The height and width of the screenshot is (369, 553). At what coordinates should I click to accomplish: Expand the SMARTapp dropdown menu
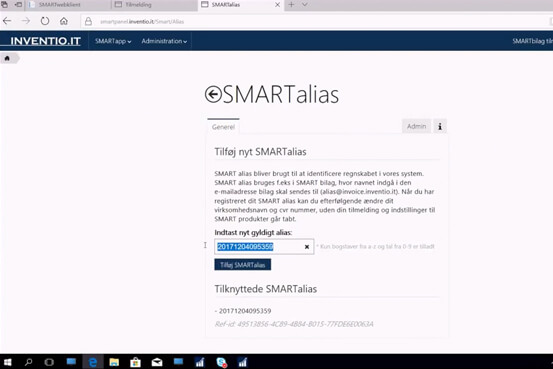point(113,41)
